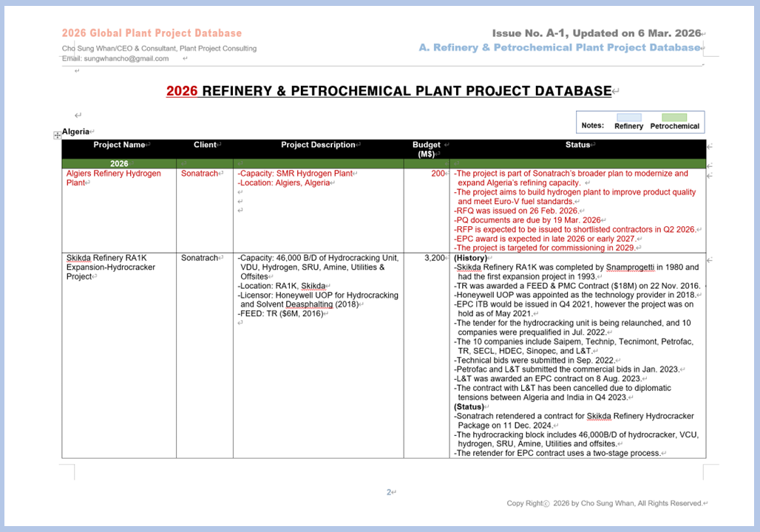Image resolution: width=760 pixels, height=532 pixels.
Task: Click the page number 2 in footer
Action: tap(389, 492)
